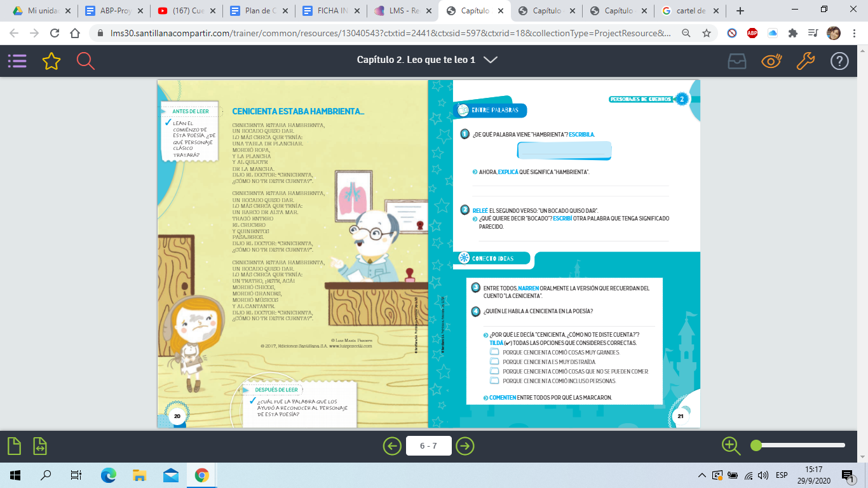The image size is (868, 488).
Task: Click the poem title CENICIENTA ESTABA HAMBRIENTA
Action: [x=298, y=111]
